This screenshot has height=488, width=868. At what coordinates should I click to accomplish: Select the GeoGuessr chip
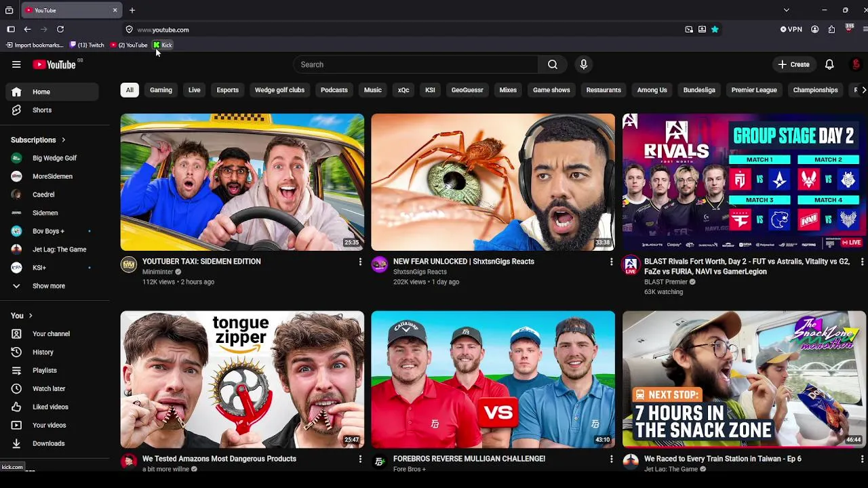click(467, 89)
